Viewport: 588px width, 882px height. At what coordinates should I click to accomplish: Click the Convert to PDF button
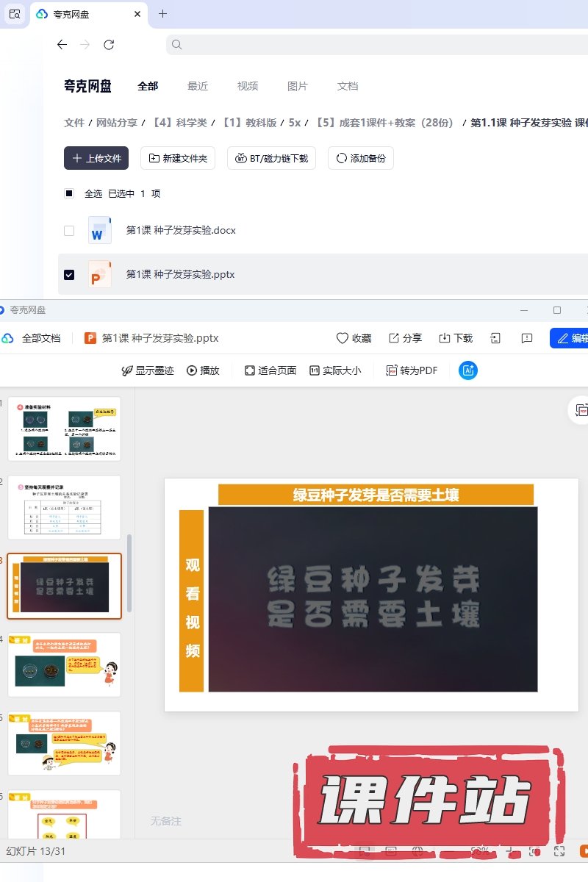412,370
